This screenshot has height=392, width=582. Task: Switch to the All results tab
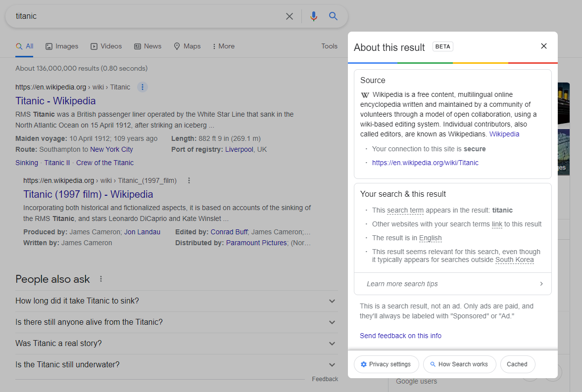point(25,46)
